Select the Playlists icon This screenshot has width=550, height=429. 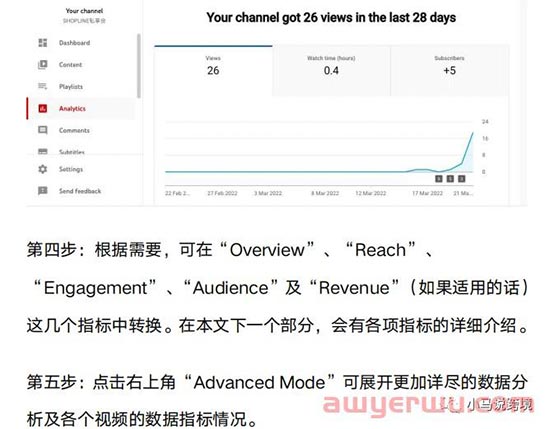tap(42, 86)
